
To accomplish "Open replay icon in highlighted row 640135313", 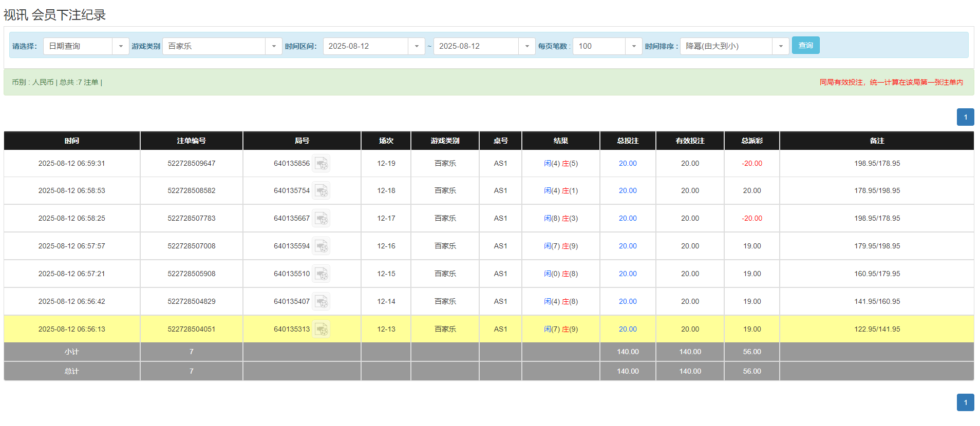I will tap(321, 330).
